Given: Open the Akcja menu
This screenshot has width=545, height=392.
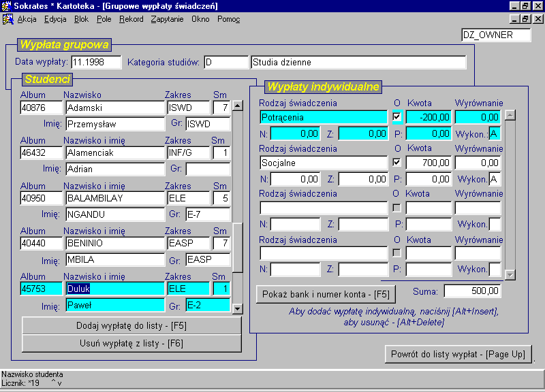Looking at the screenshot, I should coord(27,19).
